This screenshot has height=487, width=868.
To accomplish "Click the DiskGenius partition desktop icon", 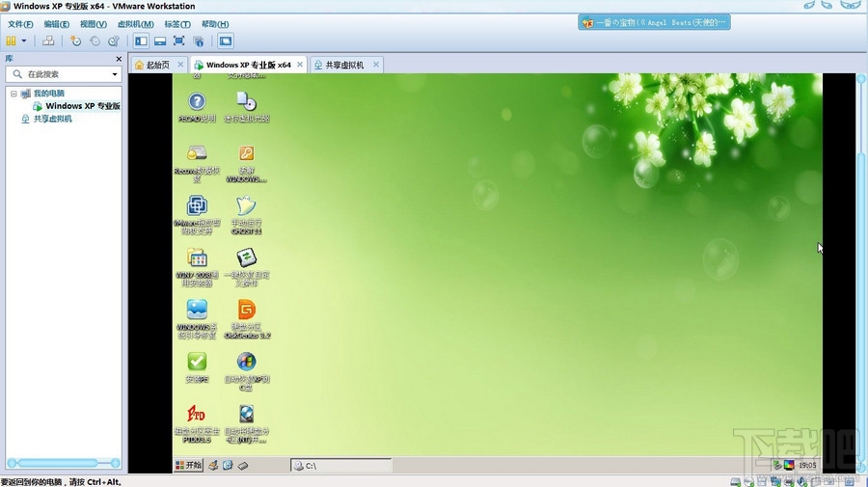I will coord(246,319).
